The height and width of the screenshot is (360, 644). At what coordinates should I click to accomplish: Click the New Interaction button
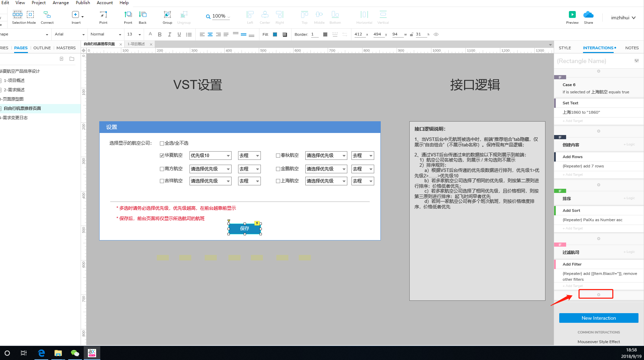(599, 318)
